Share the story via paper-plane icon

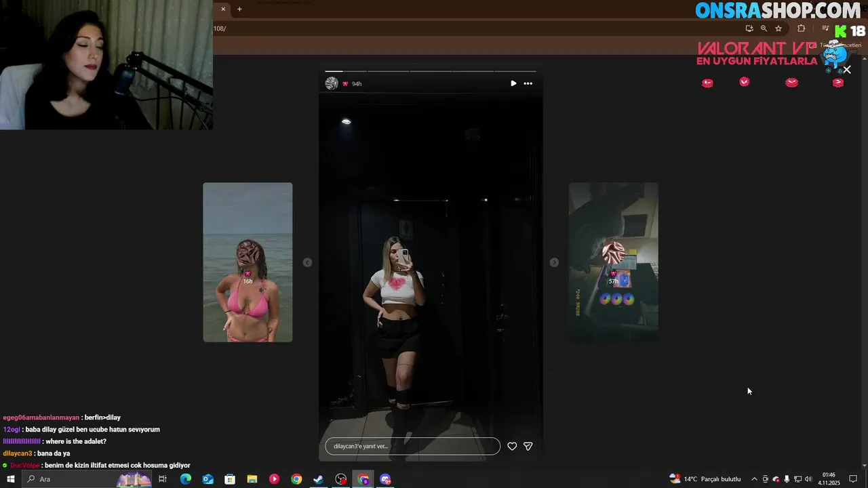(x=528, y=446)
